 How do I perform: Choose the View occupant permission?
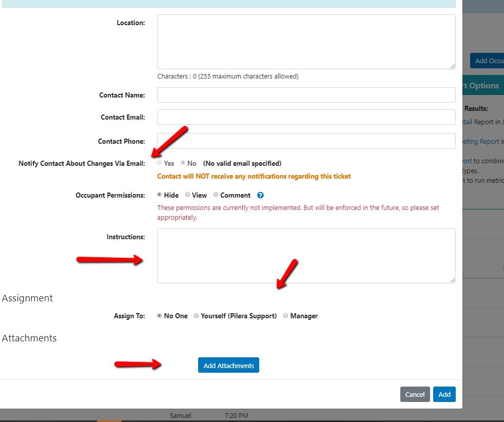187,195
